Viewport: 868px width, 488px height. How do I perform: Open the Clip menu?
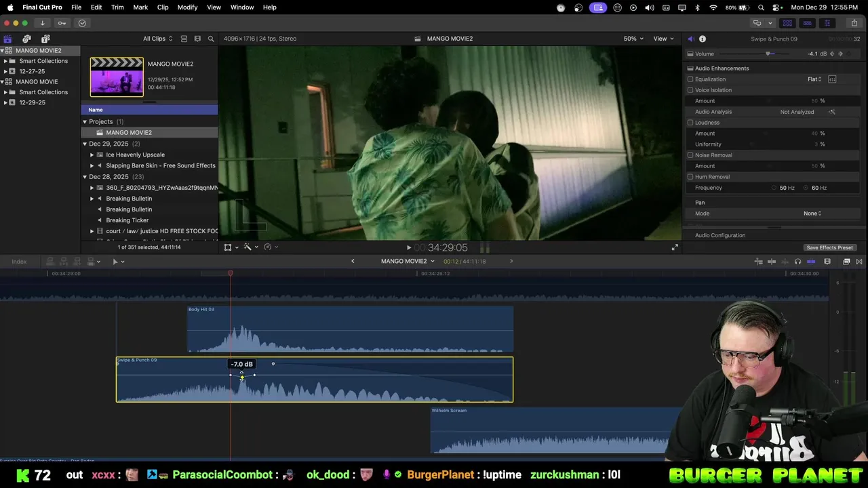click(x=163, y=7)
